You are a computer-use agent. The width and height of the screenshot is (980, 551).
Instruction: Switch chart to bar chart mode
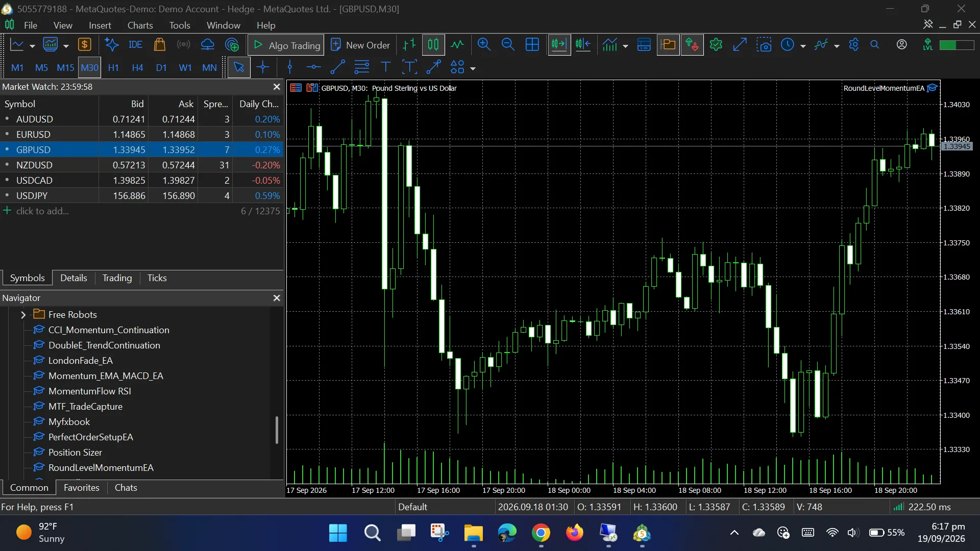coord(409,45)
